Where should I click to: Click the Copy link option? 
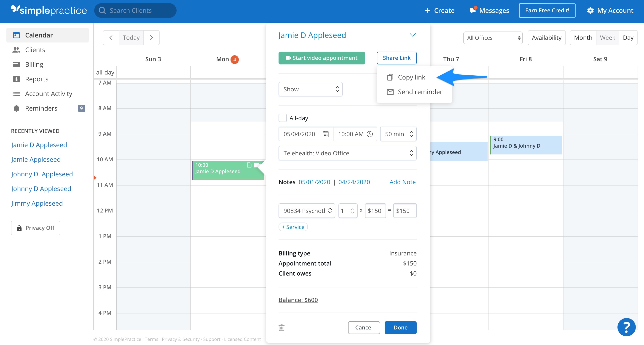(x=411, y=77)
